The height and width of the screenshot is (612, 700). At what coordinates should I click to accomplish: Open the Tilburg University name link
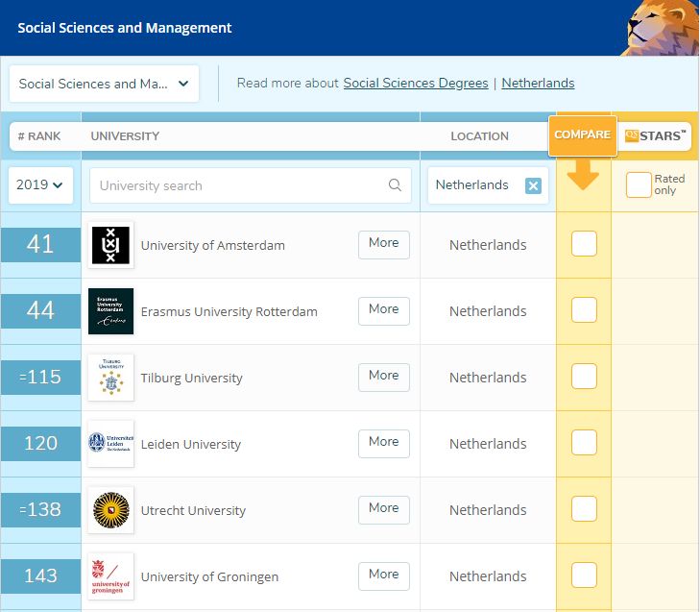click(x=191, y=378)
